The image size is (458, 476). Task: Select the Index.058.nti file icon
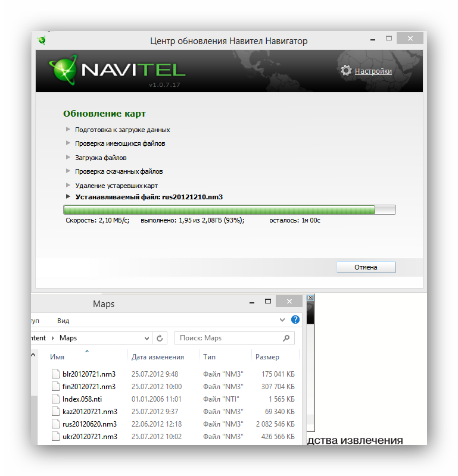coord(55,399)
